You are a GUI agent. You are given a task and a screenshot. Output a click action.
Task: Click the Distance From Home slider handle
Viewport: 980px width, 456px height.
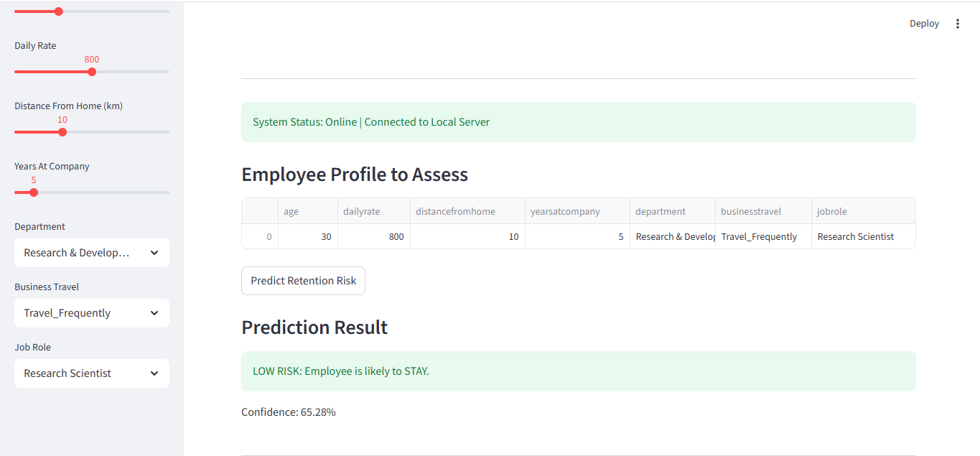(x=62, y=132)
